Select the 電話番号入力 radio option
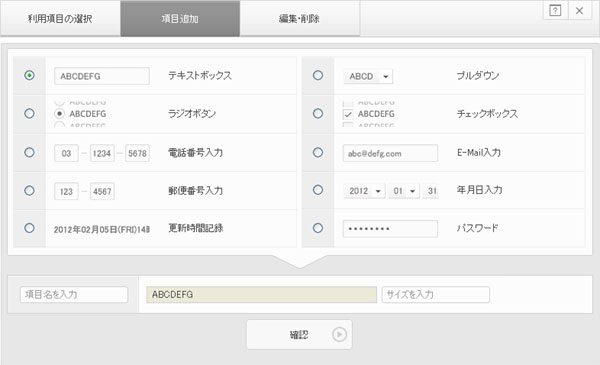The height and width of the screenshot is (365, 600). pos(29,152)
